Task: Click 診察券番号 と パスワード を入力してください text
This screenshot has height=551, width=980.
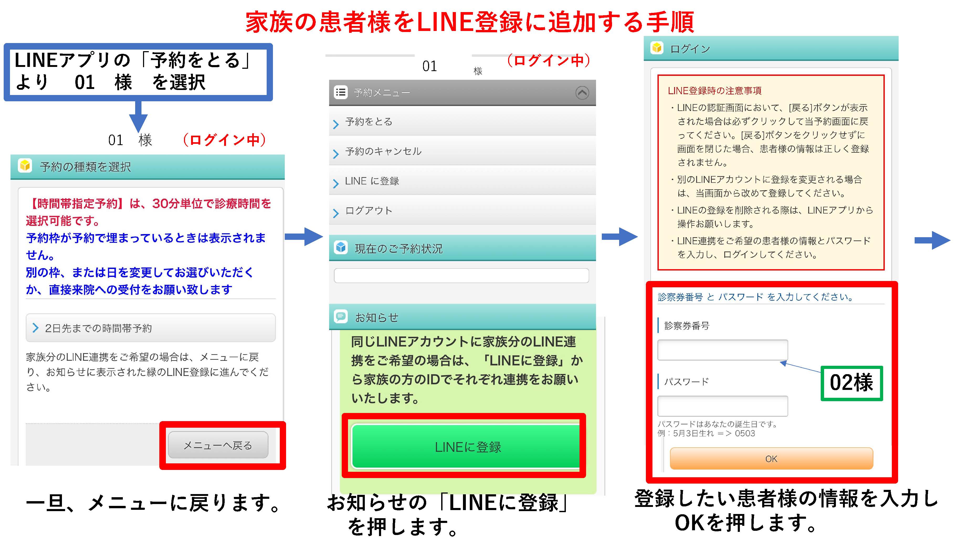Action: pyautogui.click(x=756, y=297)
